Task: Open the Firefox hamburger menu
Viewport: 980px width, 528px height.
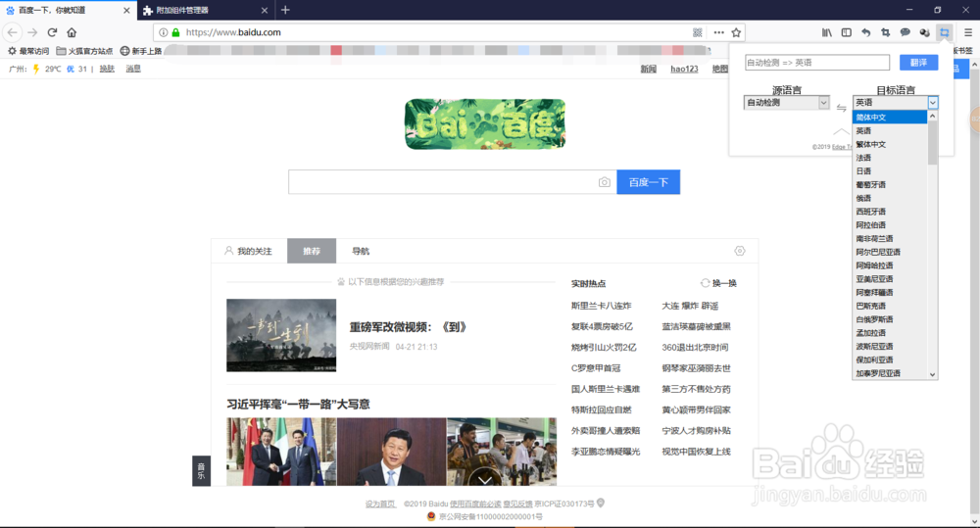Action: 968,32
